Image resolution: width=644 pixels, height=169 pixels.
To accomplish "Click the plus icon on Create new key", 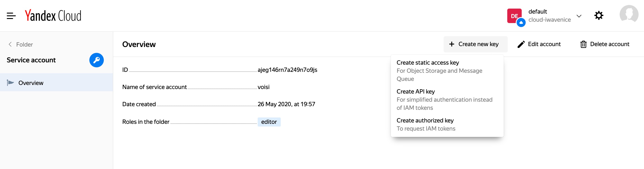I will pos(452,44).
